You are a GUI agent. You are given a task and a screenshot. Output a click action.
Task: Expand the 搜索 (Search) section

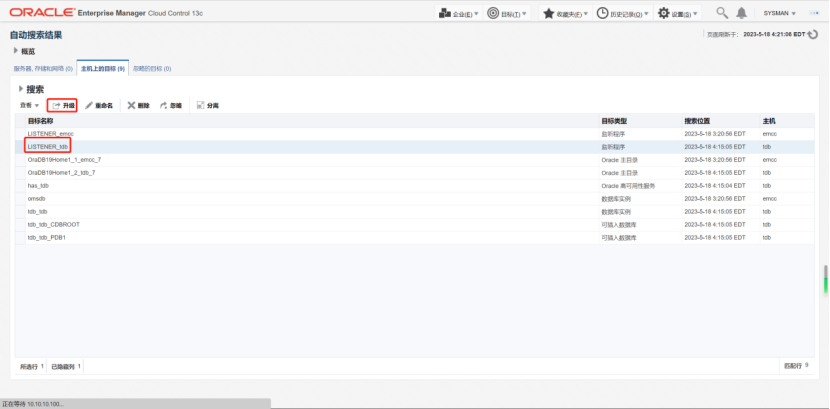click(x=21, y=89)
